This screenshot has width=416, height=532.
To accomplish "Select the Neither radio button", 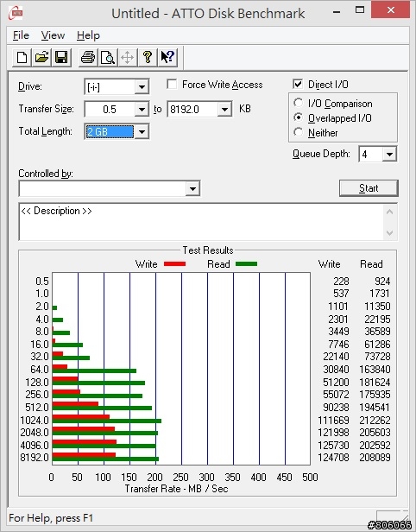I will [298, 132].
